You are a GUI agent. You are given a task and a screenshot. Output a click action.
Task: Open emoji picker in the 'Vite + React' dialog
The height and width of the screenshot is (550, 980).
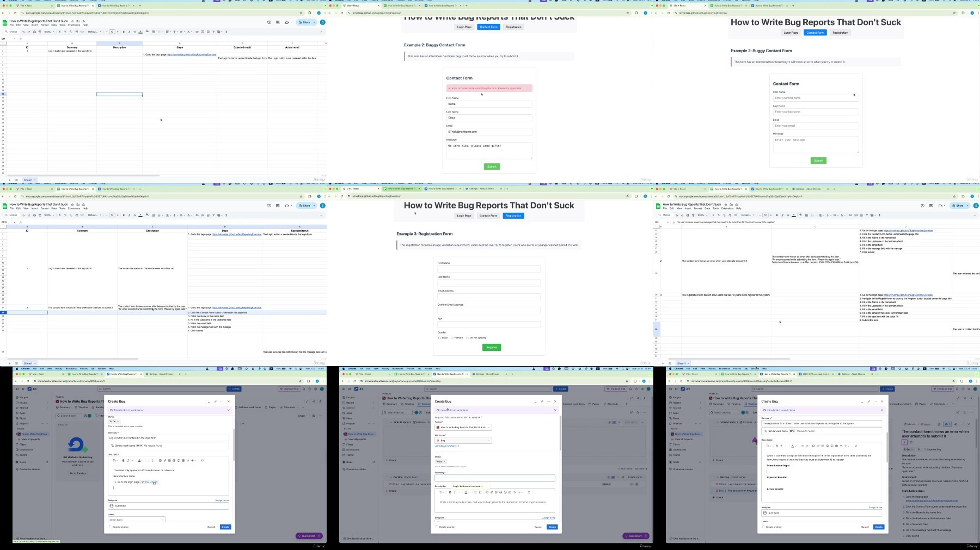(x=179, y=460)
